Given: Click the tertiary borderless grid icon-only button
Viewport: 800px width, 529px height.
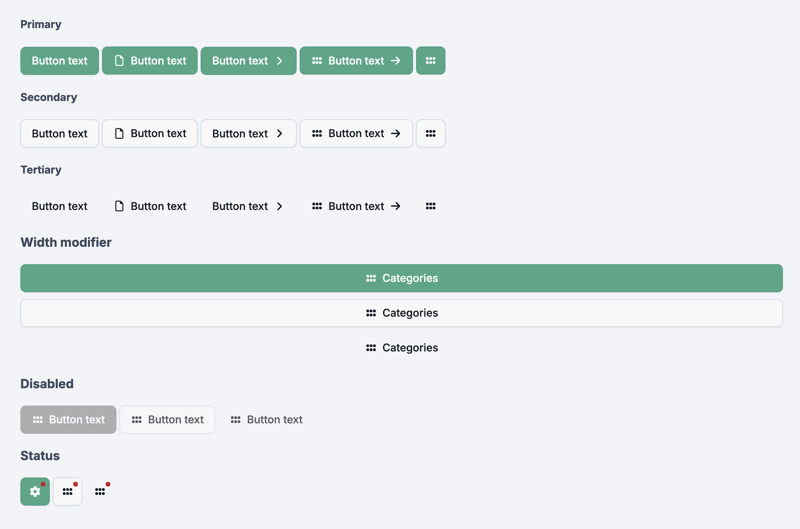Looking at the screenshot, I should [x=431, y=206].
